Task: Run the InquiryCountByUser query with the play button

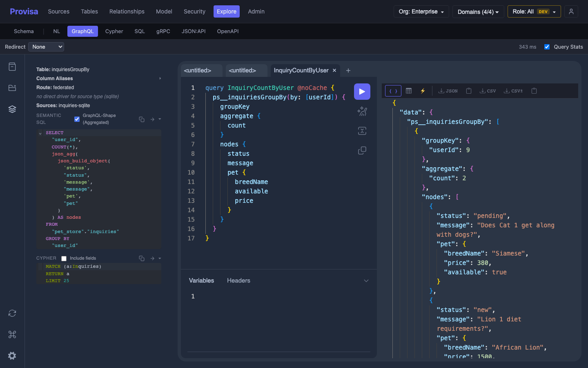Action: coord(362,92)
